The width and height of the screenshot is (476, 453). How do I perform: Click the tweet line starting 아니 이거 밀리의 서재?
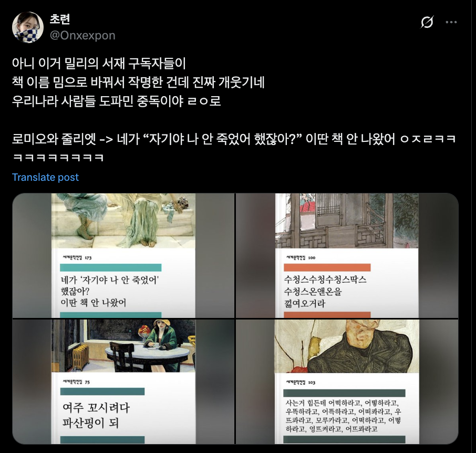(x=99, y=63)
